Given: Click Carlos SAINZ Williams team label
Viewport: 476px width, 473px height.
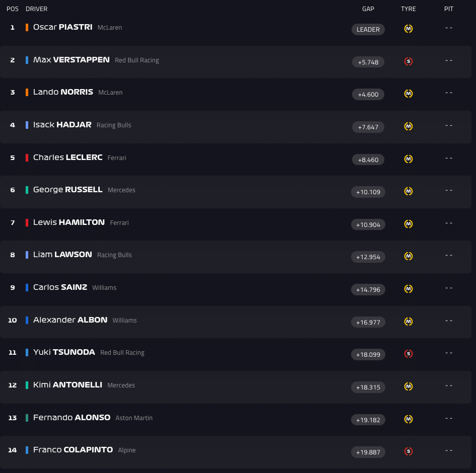Looking at the screenshot, I should point(104,288).
